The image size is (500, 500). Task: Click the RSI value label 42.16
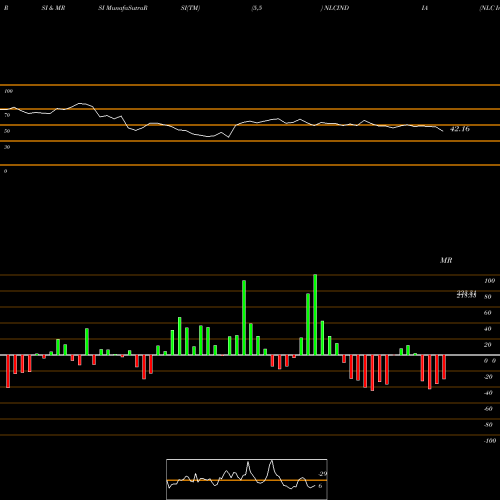tap(460, 129)
